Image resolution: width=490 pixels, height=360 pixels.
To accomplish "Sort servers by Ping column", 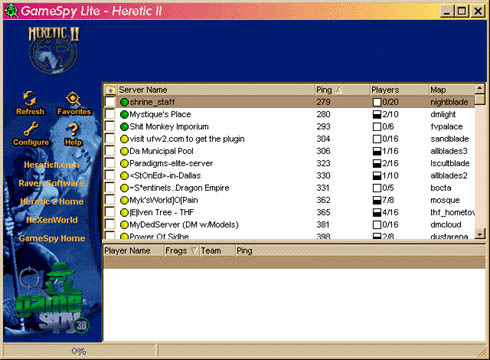I will click(342, 90).
